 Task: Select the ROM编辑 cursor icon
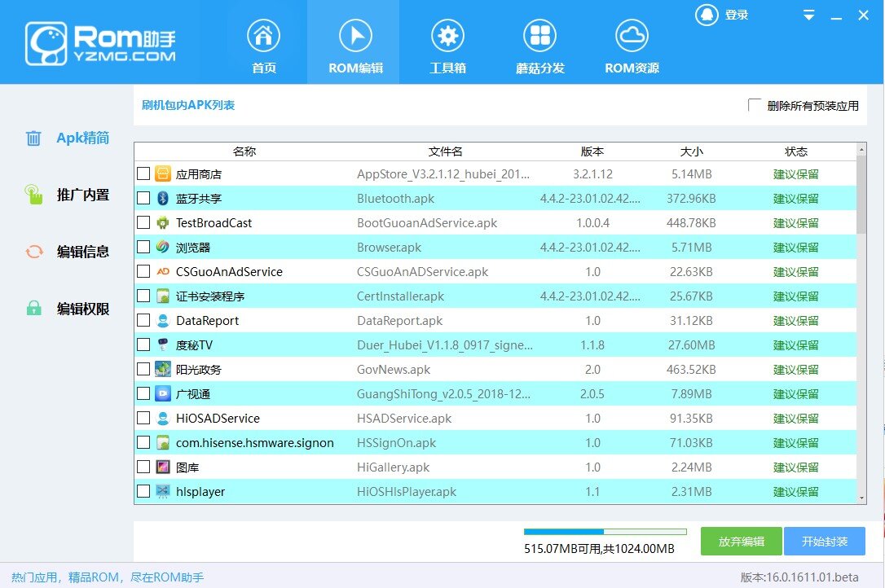(x=355, y=36)
